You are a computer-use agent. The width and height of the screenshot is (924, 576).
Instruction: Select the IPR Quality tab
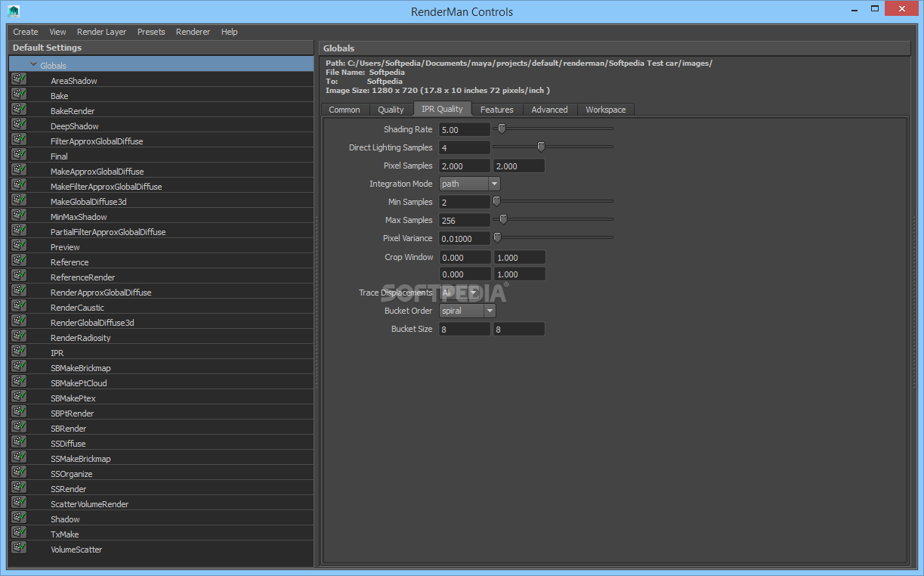tap(442, 109)
